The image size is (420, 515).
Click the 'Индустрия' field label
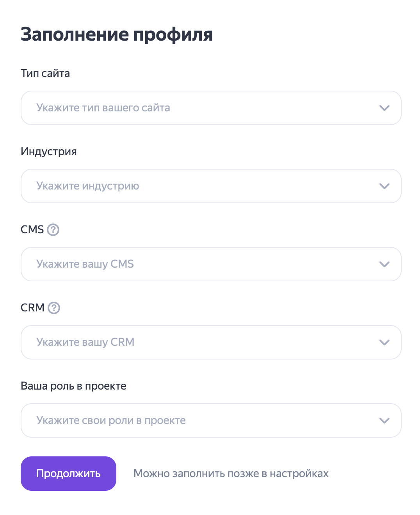pyautogui.click(x=49, y=152)
